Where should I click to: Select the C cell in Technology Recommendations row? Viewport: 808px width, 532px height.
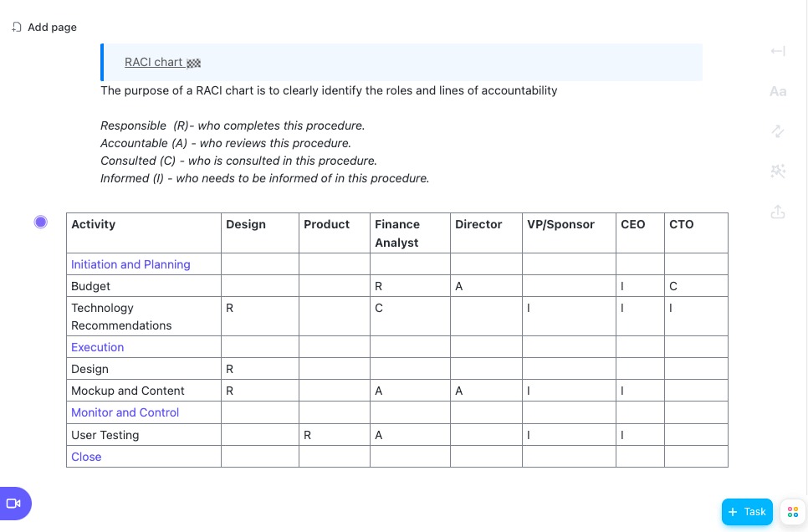tap(410, 308)
